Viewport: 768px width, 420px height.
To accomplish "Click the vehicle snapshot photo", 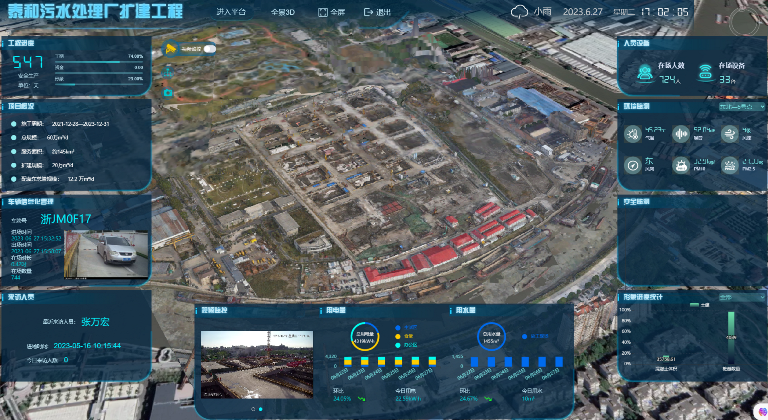I will coord(107,254).
